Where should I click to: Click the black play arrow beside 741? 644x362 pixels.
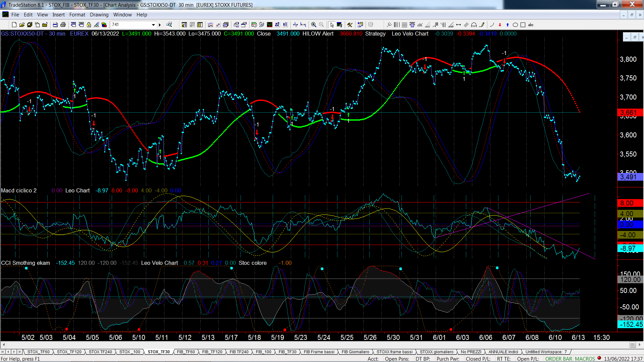(160, 24)
